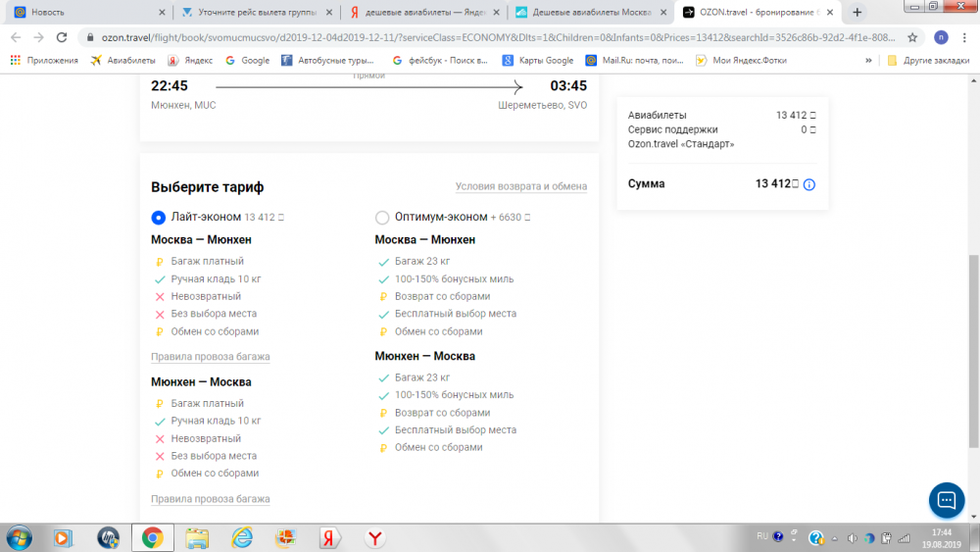
Task: Open a new browser tab
Action: coord(857,13)
